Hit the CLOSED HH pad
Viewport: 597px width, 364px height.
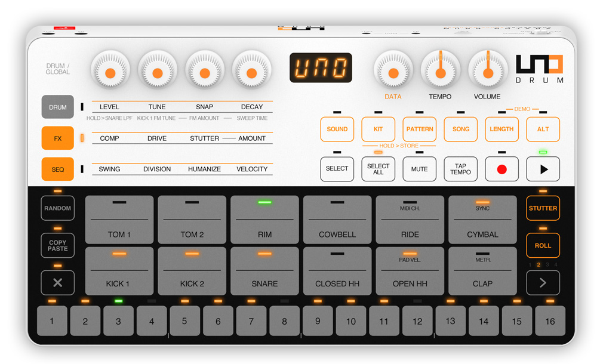[337, 272]
